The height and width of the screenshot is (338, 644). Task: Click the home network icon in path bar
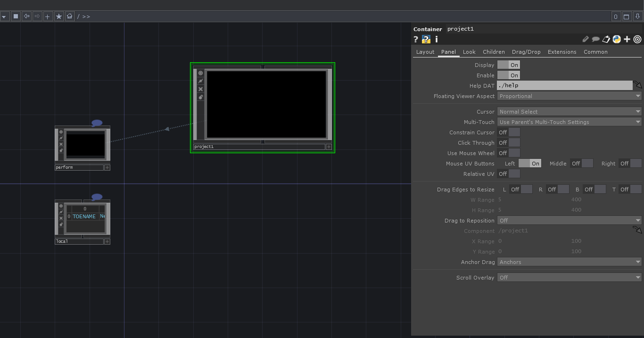click(x=70, y=16)
